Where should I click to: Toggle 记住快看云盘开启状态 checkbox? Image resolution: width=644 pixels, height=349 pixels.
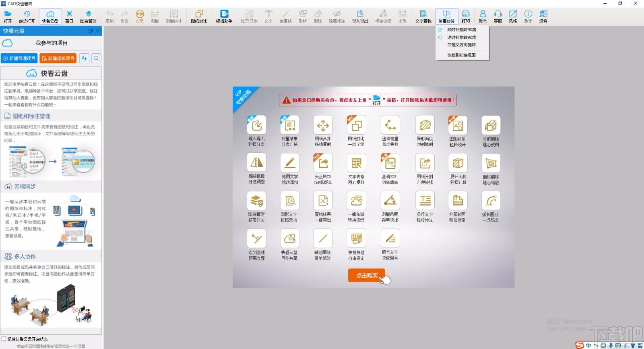[x=4, y=339]
